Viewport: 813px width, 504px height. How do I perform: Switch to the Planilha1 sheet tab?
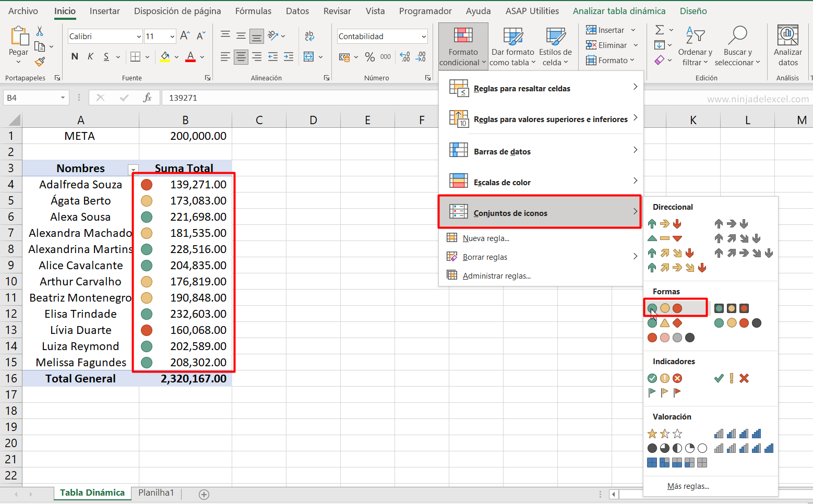point(156,493)
